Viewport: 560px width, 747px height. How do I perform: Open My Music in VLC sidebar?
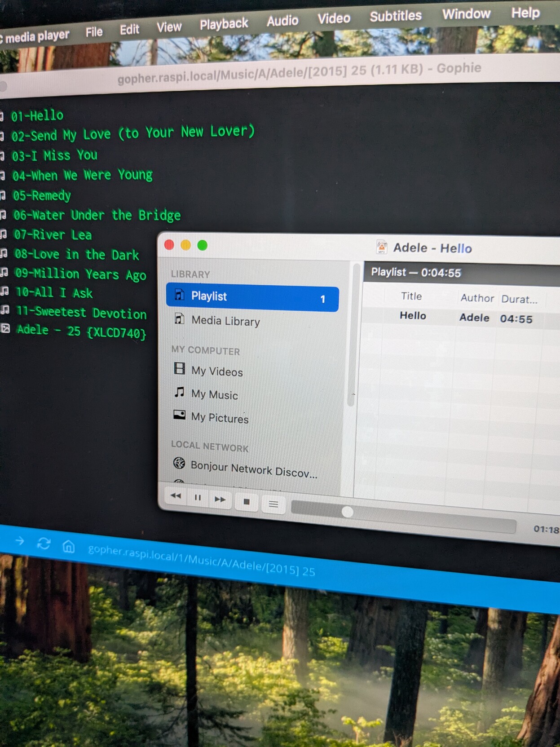(x=215, y=394)
